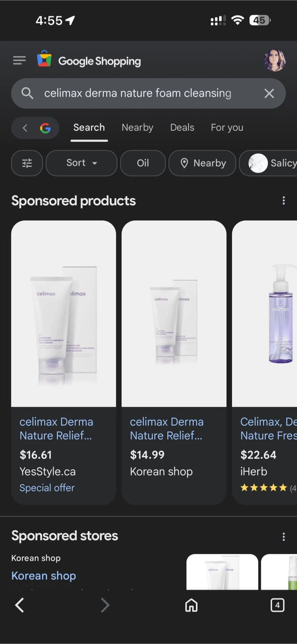
Task: Open the filters options icon
Action: pyautogui.click(x=27, y=163)
